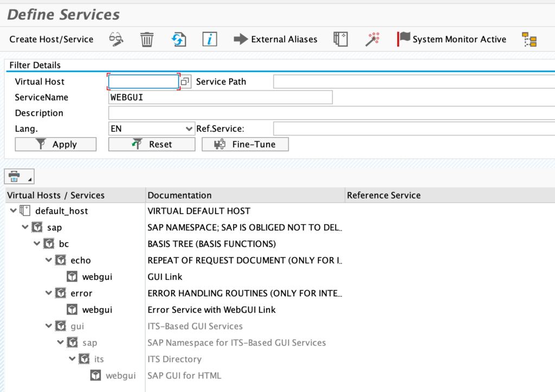Viewport: 555px width, 392px height.
Task: Delete selected service with trash icon
Action: (146, 39)
